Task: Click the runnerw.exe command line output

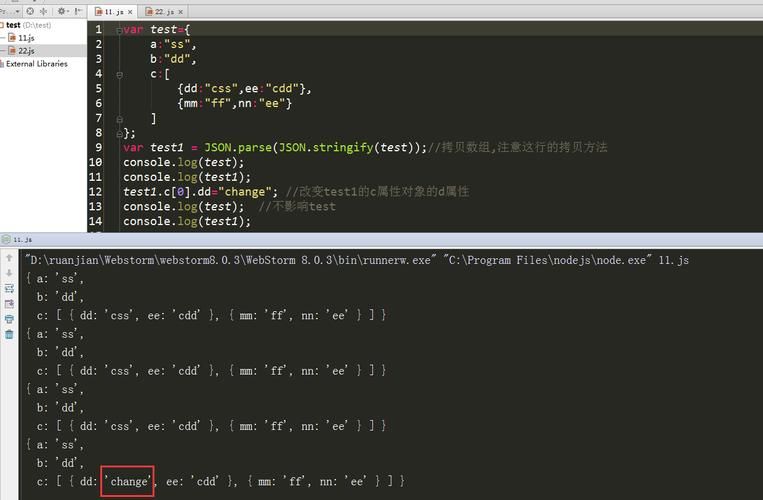Action: coord(357,260)
